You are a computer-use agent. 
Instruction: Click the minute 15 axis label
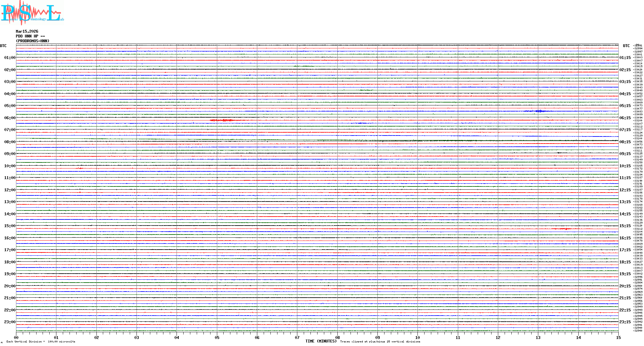618,337
